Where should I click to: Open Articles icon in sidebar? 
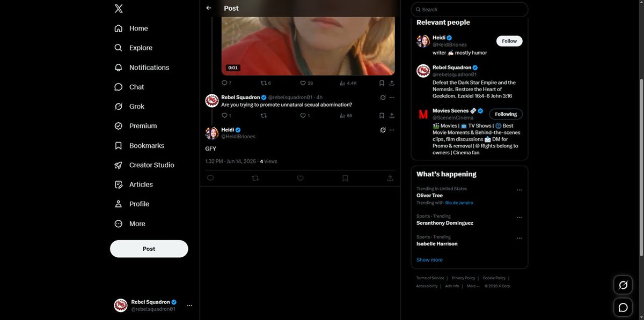click(119, 184)
